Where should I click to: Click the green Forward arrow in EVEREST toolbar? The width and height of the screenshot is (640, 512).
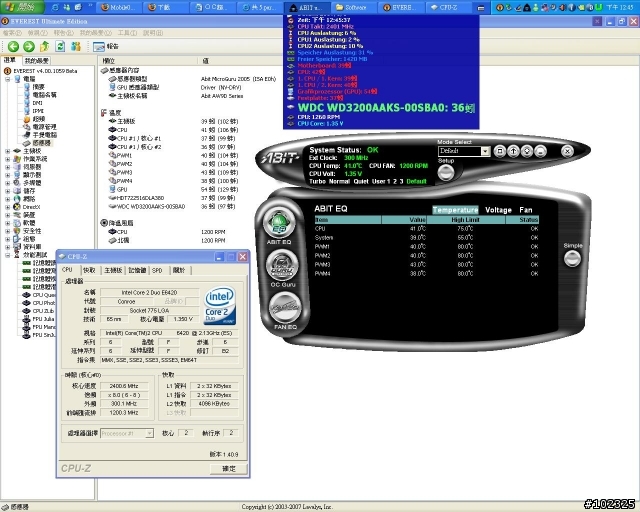coord(29,47)
